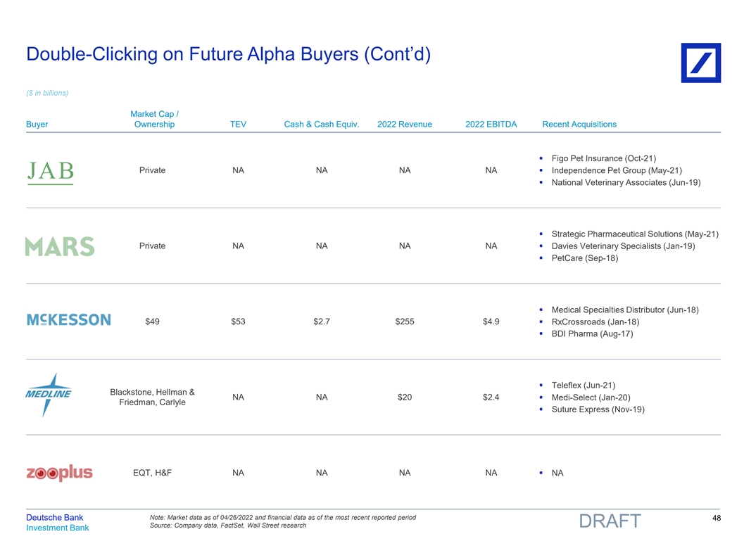Click the JAB company logo
744x560 pixels.
(51, 172)
